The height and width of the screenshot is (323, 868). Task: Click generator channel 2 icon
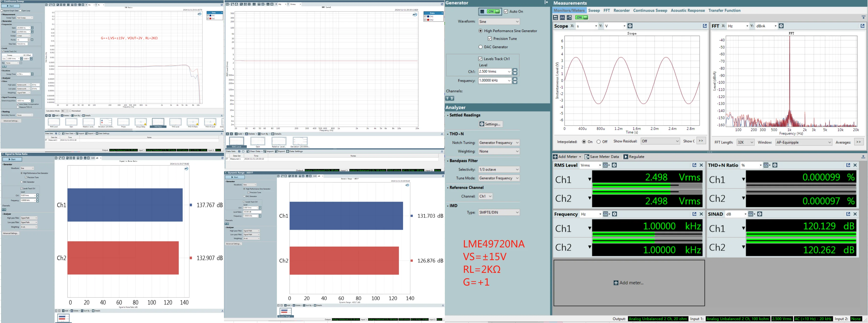[452, 98]
